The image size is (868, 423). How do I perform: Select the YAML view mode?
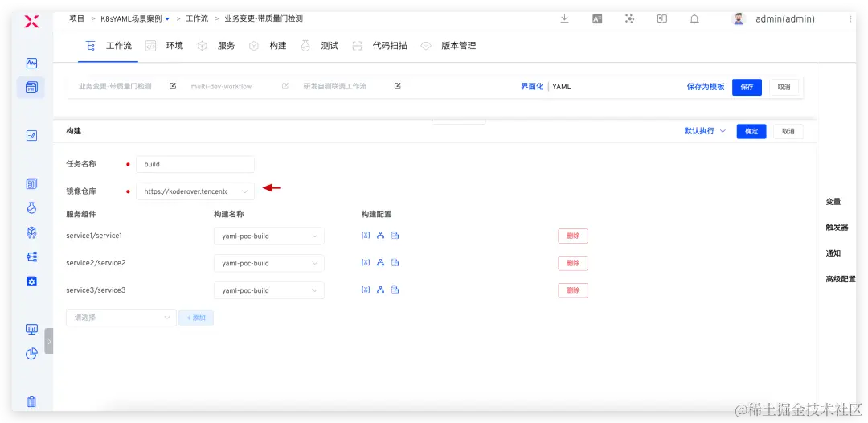(562, 86)
